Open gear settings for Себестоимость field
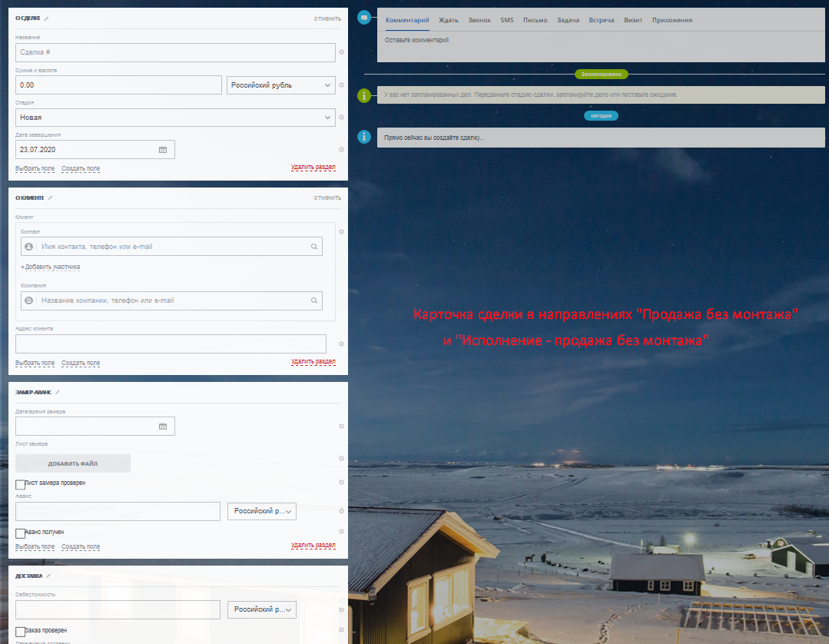The width and height of the screenshot is (829, 644). (342, 609)
